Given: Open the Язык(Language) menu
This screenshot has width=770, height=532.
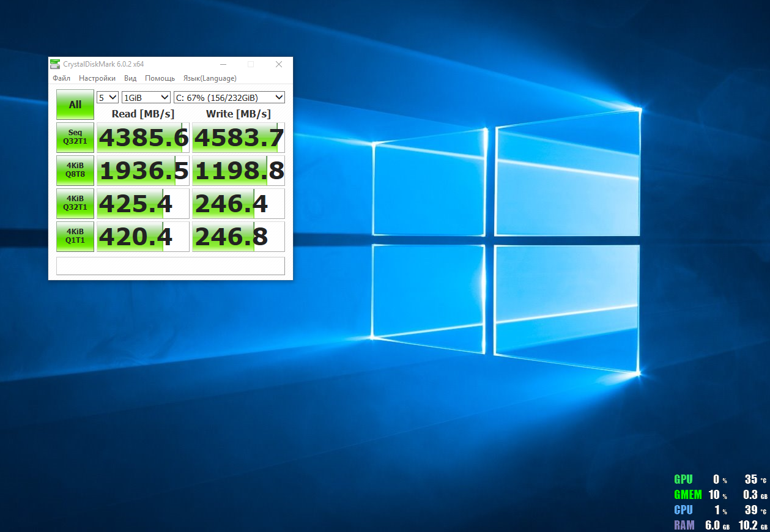Looking at the screenshot, I should (210, 78).
